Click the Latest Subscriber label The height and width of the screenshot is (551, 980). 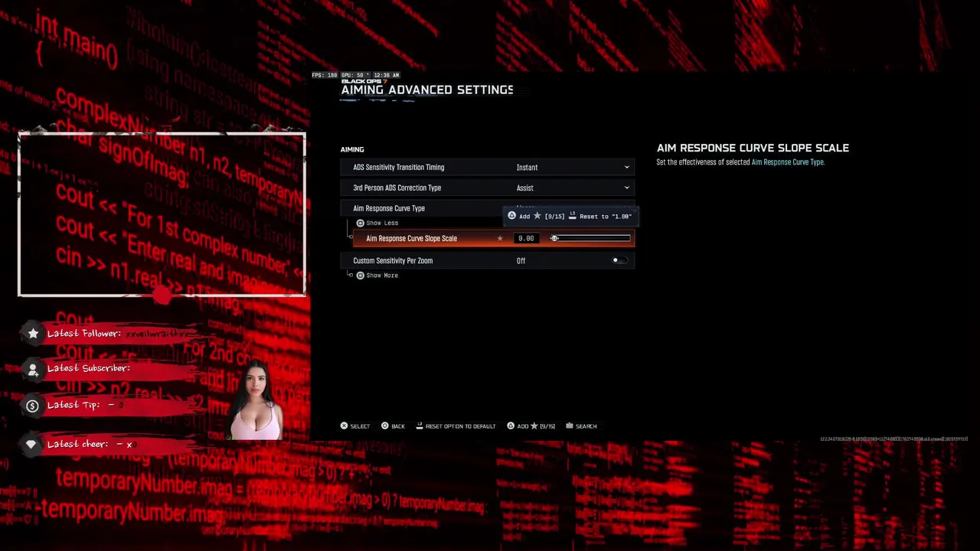(89, 368)
